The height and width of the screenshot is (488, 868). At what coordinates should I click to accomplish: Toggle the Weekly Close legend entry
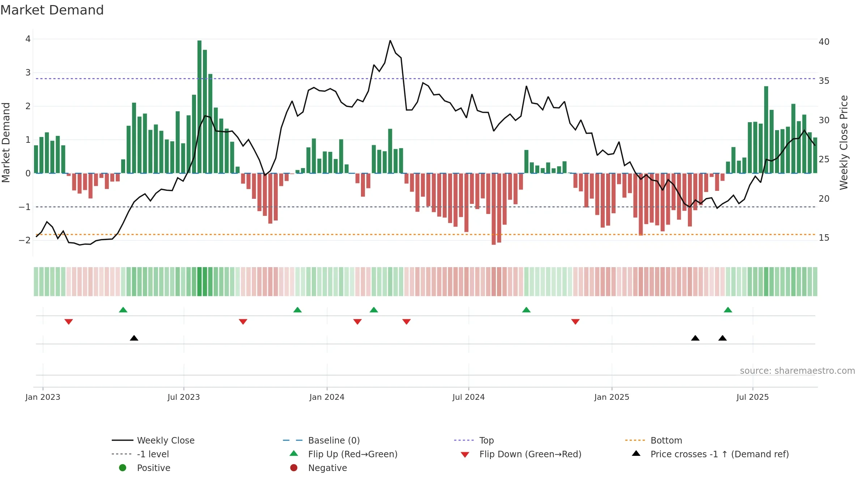coord(153,440)
